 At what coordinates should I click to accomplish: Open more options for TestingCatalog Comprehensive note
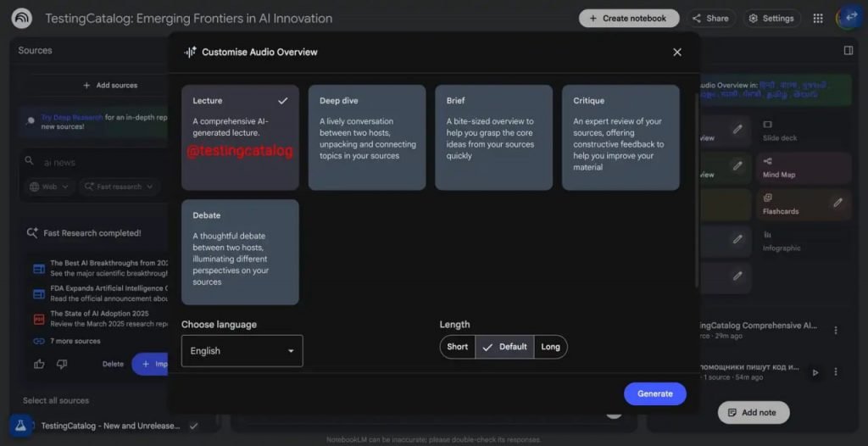(836, 330)
